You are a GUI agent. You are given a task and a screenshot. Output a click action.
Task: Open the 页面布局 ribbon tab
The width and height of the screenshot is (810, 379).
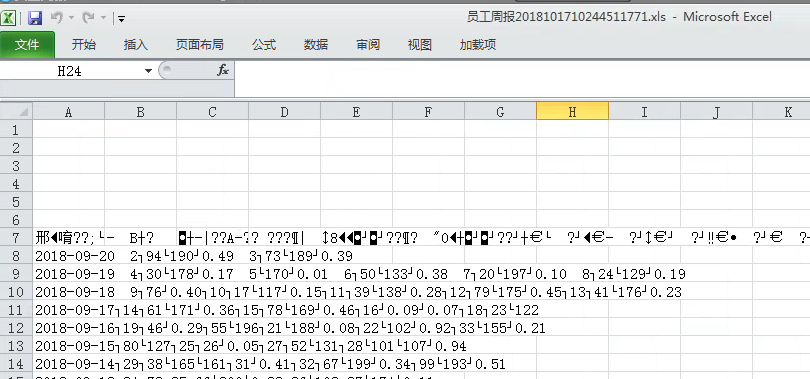coord(199,45)
